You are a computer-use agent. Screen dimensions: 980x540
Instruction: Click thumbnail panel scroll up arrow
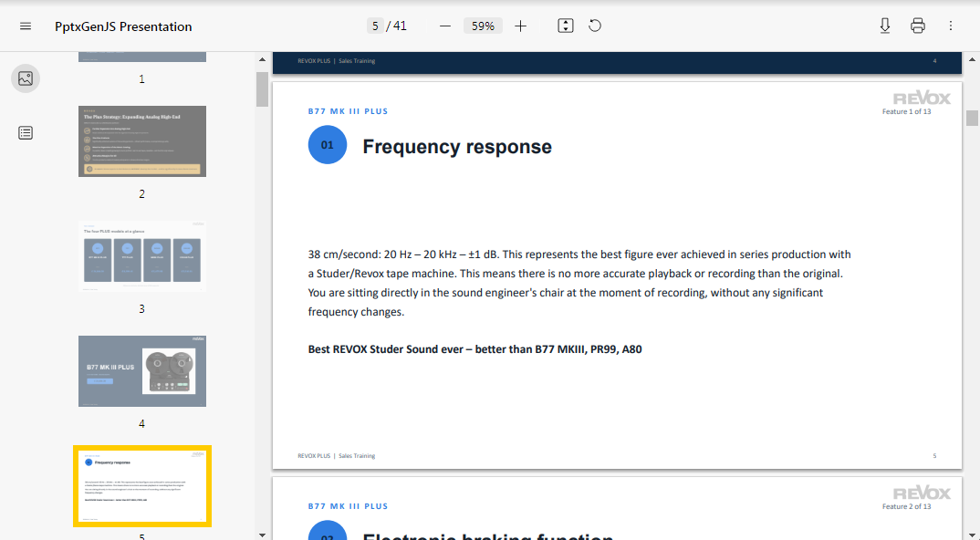[262, 59]
